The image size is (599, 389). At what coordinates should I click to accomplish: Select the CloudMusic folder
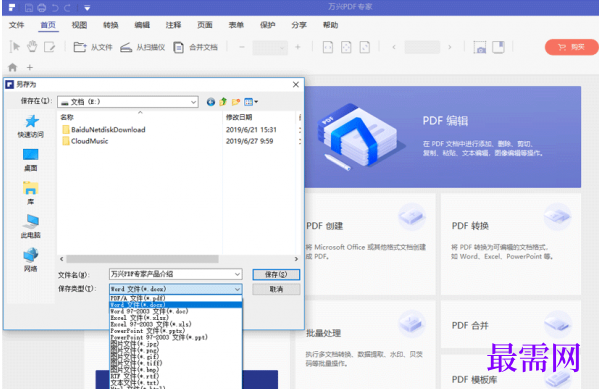click(x=85, y=141)
